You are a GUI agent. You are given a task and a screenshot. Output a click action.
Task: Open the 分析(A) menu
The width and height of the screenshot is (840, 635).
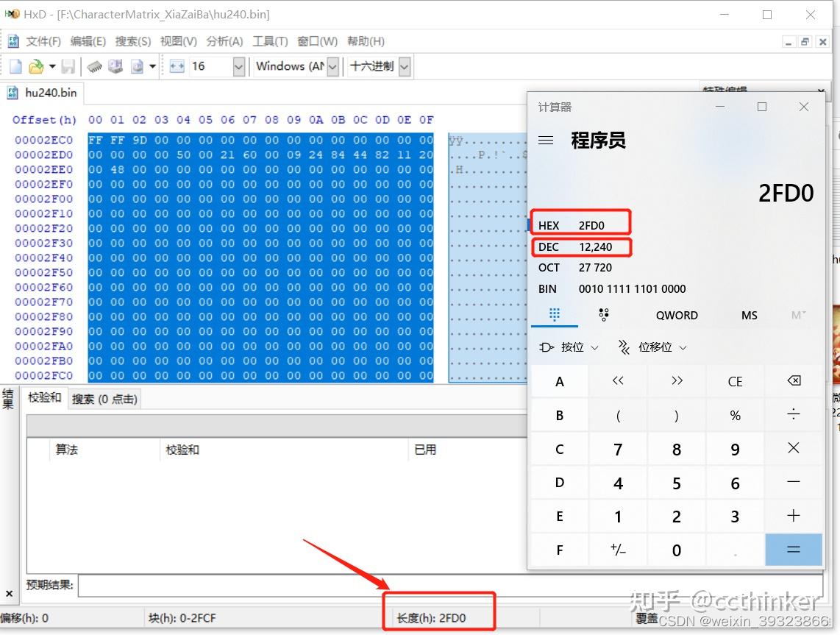tap(224, 41)
